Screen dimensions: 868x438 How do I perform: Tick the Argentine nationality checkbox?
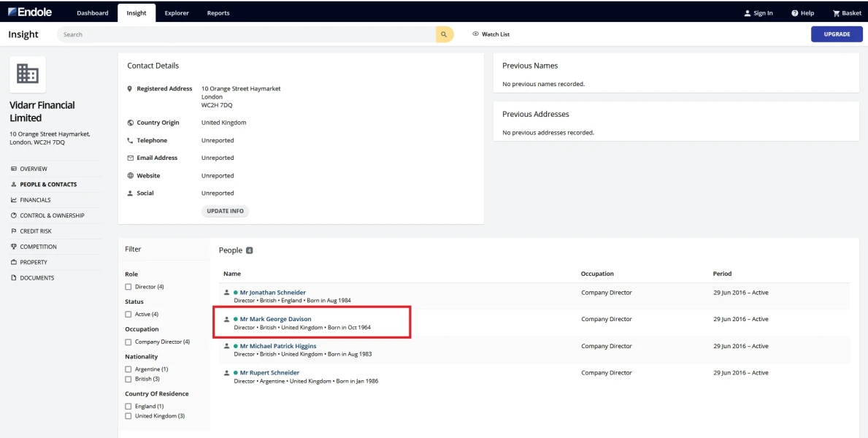128,369
